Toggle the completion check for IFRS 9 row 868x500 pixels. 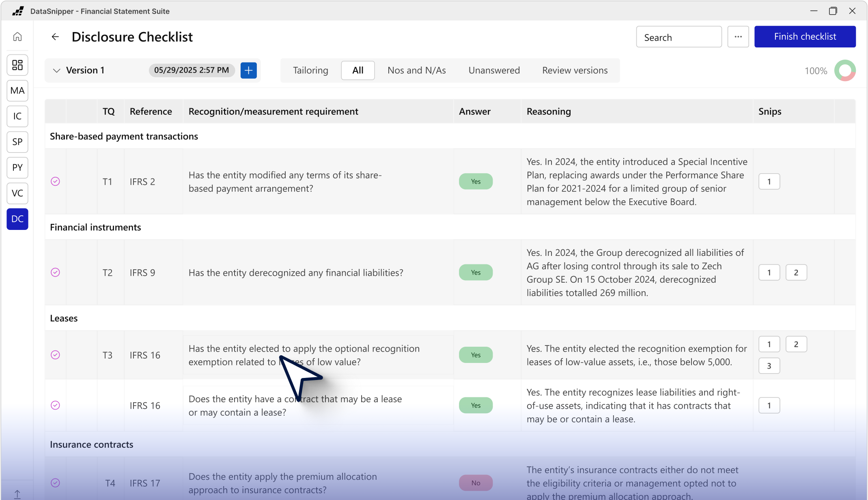point(55,273)
